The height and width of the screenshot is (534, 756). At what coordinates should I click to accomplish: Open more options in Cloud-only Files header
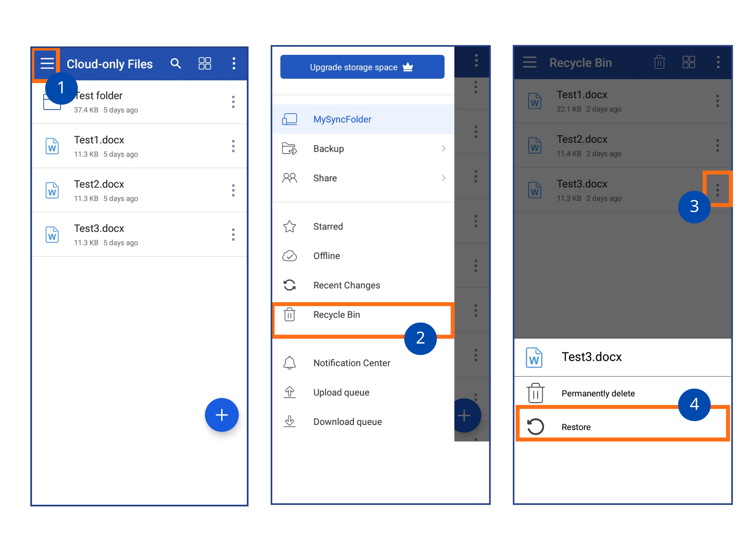point(234,63)
